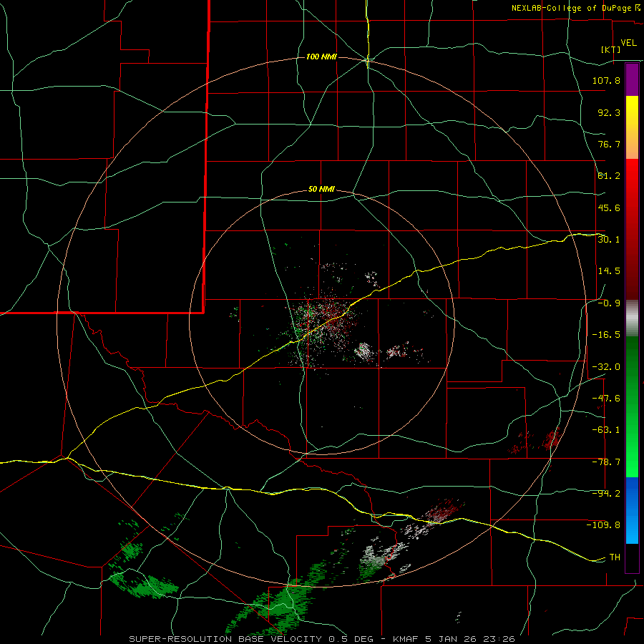The image size is (644, 644).
Task: Click the VEL legend heading
Action: coord(629,43)
